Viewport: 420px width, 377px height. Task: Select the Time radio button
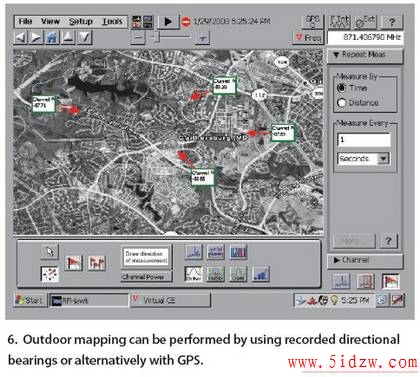click(x=341, y=88)
